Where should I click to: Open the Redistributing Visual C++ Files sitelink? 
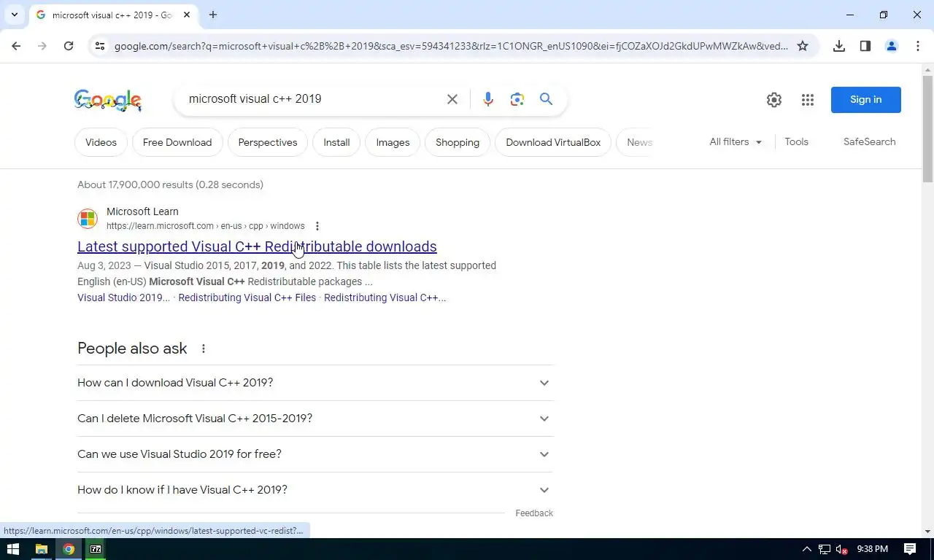click(x=247, y=297)
